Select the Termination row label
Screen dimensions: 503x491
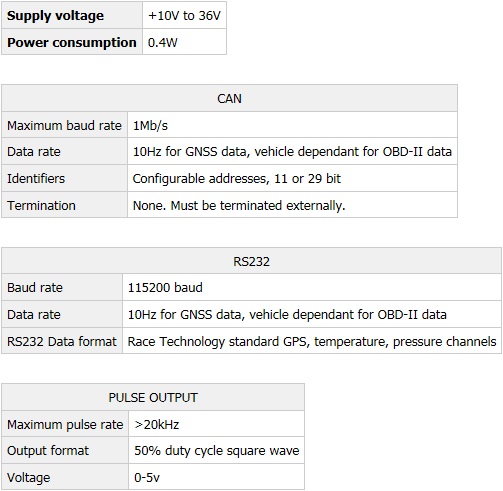point(41,205)
